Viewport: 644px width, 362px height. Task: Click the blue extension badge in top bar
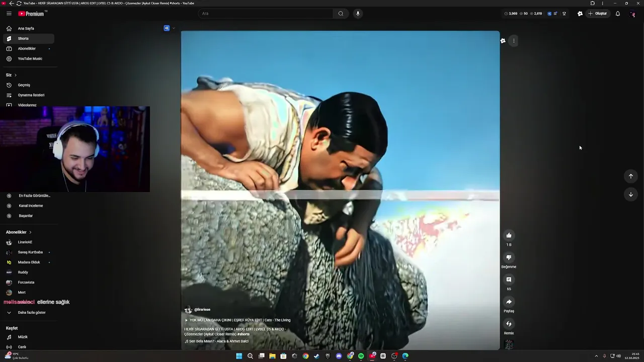(x=549, y=14)
